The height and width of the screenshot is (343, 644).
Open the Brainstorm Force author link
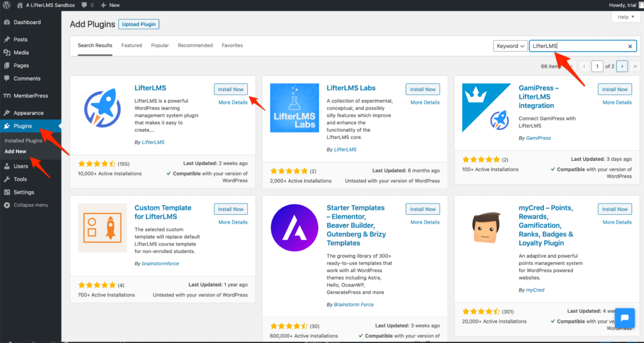(x=353, y=305)
